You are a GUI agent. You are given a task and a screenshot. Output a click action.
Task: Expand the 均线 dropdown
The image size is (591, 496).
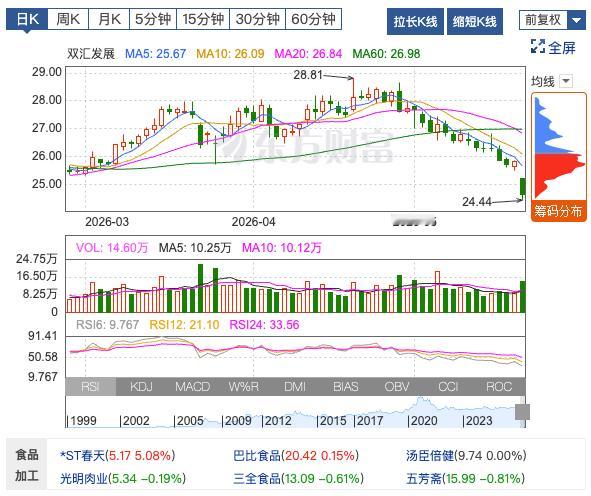[566, 81]
